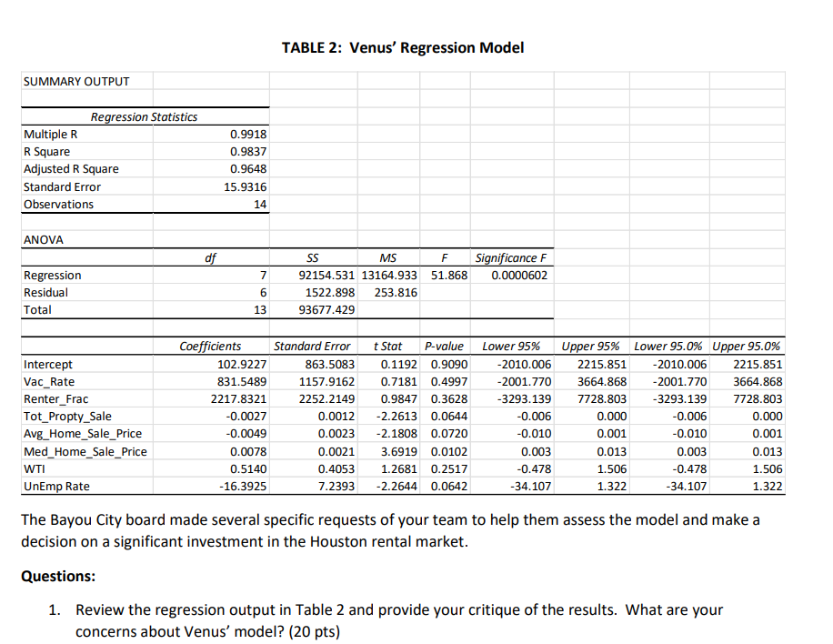Select the Residual SS value 1522.898
Image resolution: width=833 pixels, height=644 pixels.
329,292
